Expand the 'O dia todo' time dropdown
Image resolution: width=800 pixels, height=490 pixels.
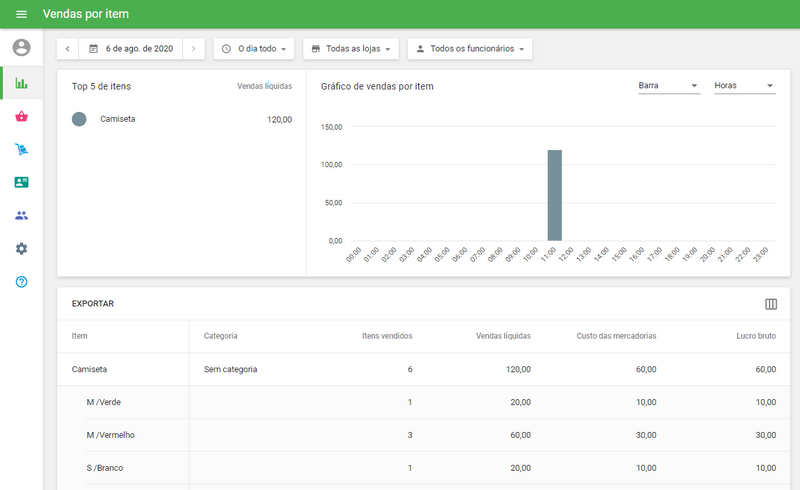point(254,48)
